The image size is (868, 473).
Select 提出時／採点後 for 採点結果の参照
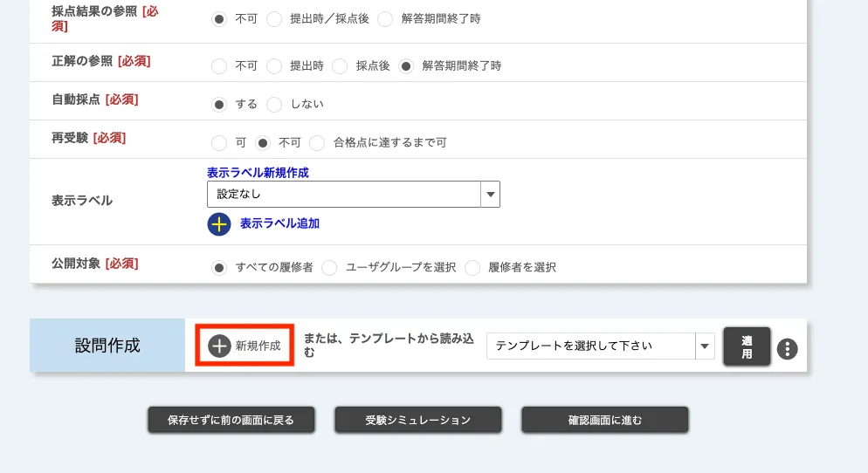point(274,18)
